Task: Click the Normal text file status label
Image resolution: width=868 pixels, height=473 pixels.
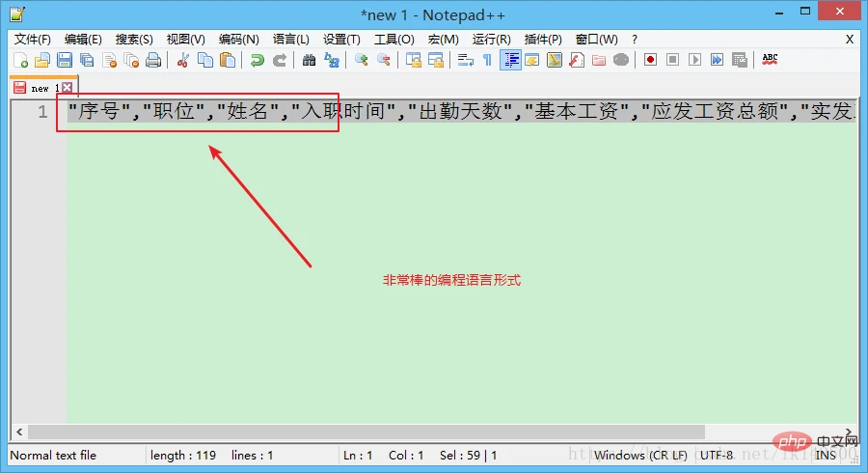Action: 53,456
